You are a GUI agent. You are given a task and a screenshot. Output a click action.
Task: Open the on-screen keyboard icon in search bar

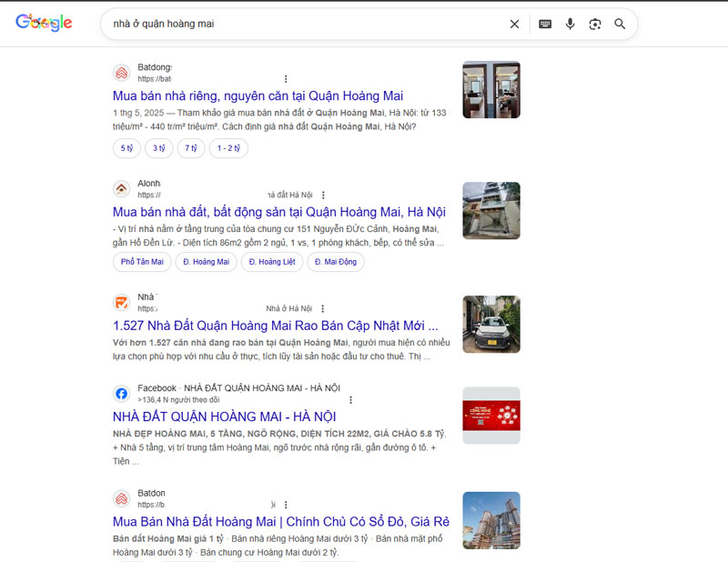[544, 24]
